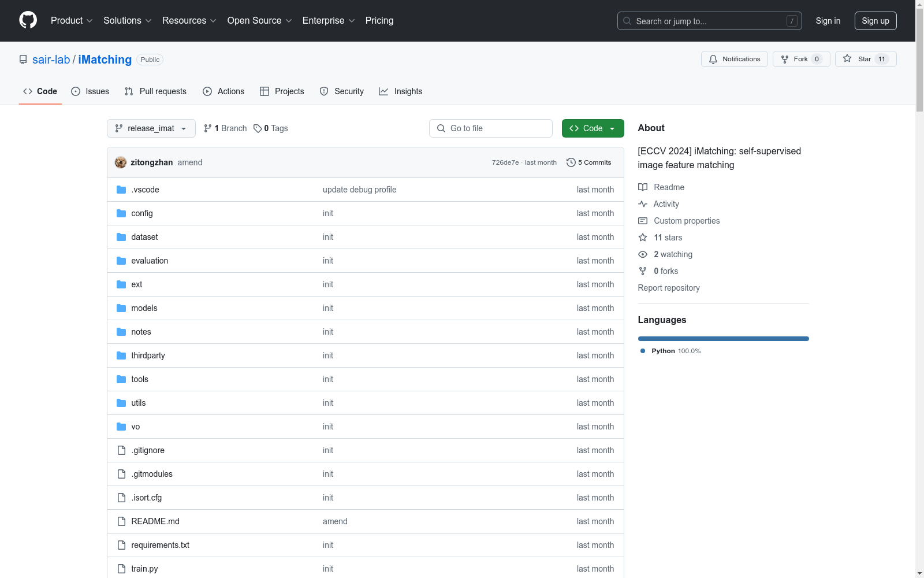Click the models folder icon
924x578 pixels.
coord(121,308)
